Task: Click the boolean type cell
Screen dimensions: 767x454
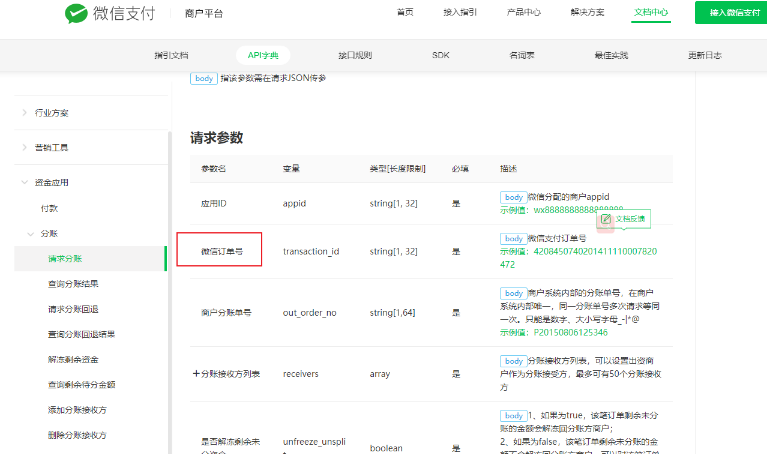Action: 386,448
